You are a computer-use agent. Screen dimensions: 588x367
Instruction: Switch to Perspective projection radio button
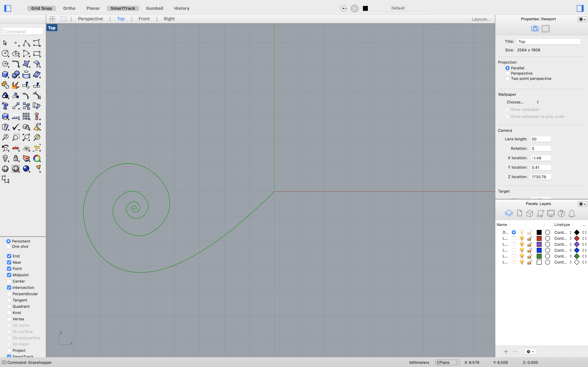pos(507,73)
